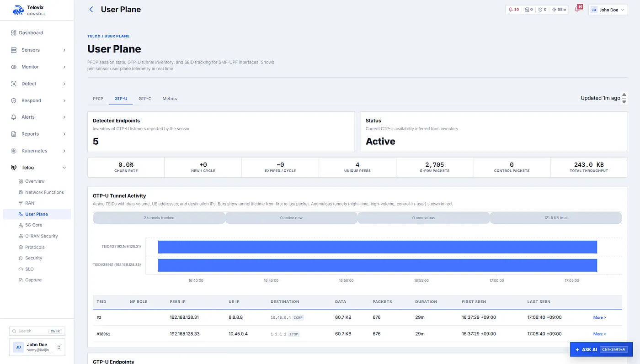Click the Telco antenna icon
Image resolution: width=640 pixels, height=364 pixels.
tap(14, 168)
